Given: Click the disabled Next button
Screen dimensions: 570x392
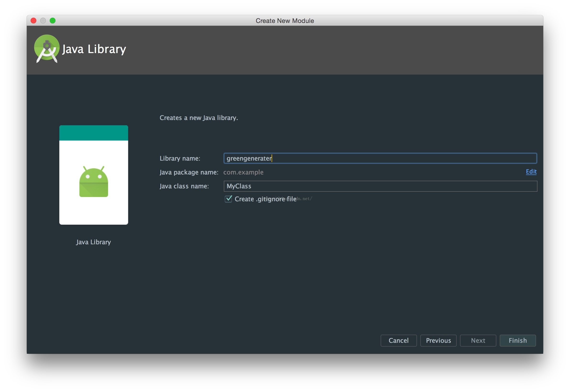Looking at the screenshot, I should pos(478,340).
